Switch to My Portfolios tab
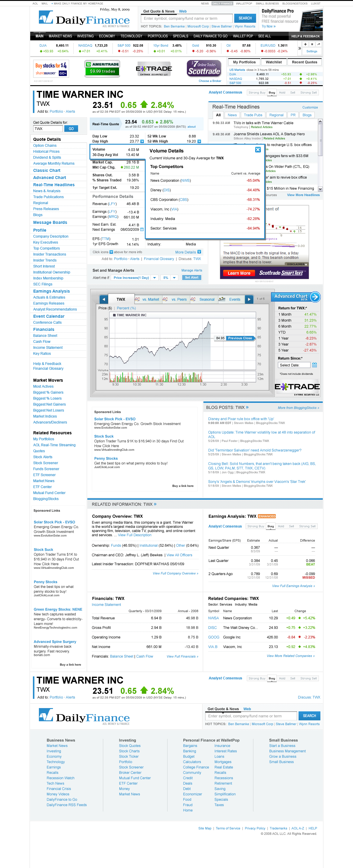 coord(244,62)
